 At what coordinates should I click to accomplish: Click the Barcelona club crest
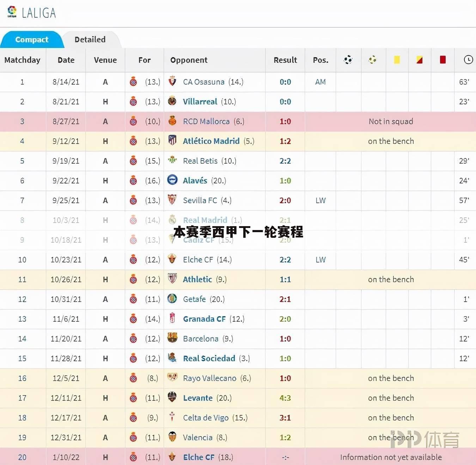pyautogui.click(x=172, y=338)
